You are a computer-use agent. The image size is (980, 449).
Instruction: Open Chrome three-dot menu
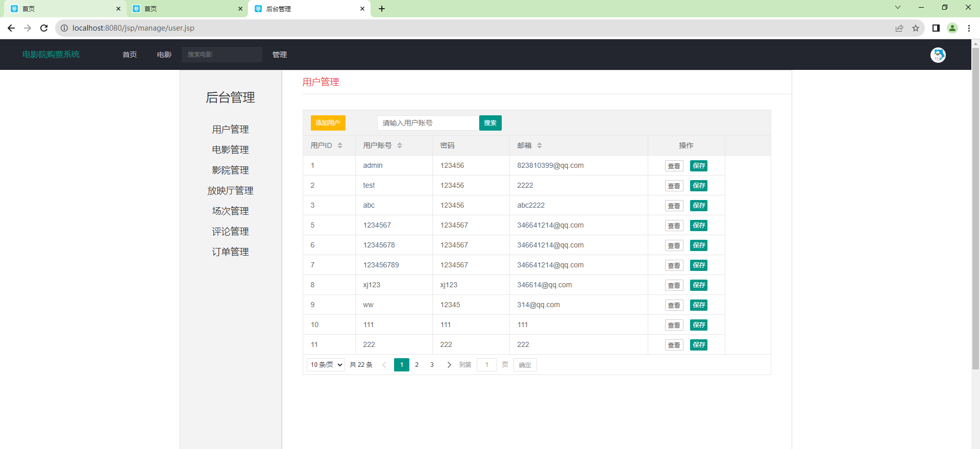[x=969, y=28]
